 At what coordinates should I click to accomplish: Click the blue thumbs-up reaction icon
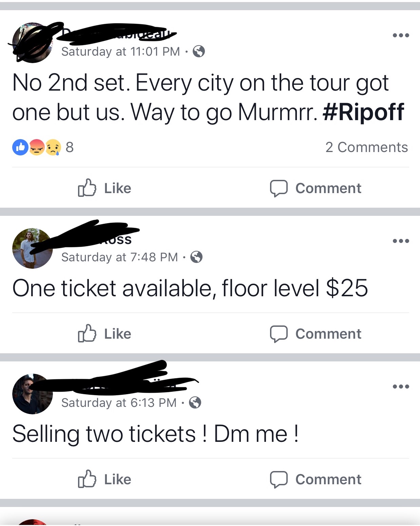20,147
